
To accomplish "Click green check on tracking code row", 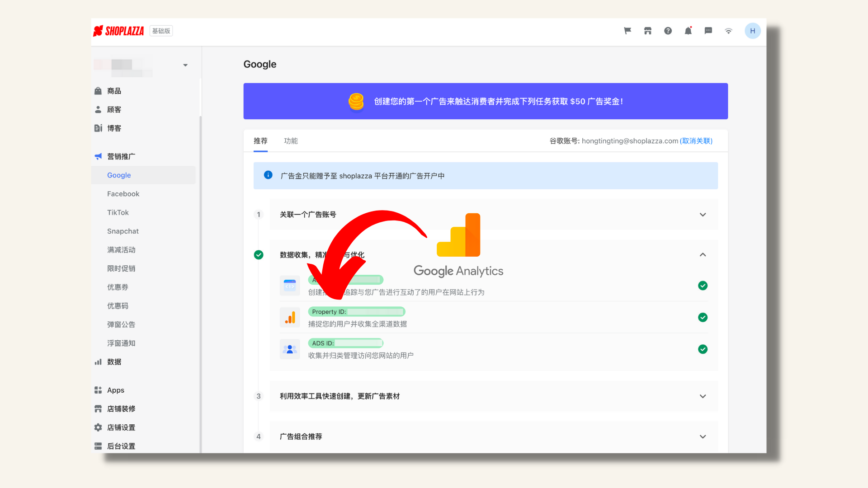I will (x=703, y=286).
